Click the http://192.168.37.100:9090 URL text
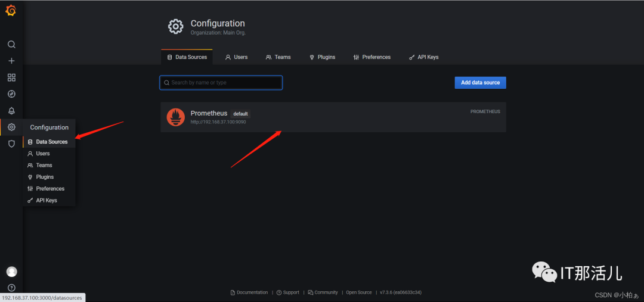 click(x=218, y=122)
